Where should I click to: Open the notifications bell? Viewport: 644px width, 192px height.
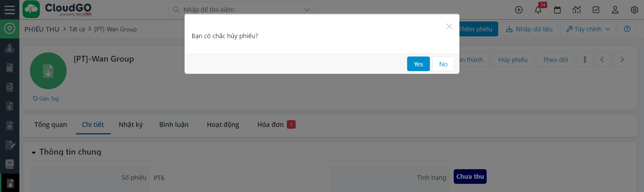point(538,10)
